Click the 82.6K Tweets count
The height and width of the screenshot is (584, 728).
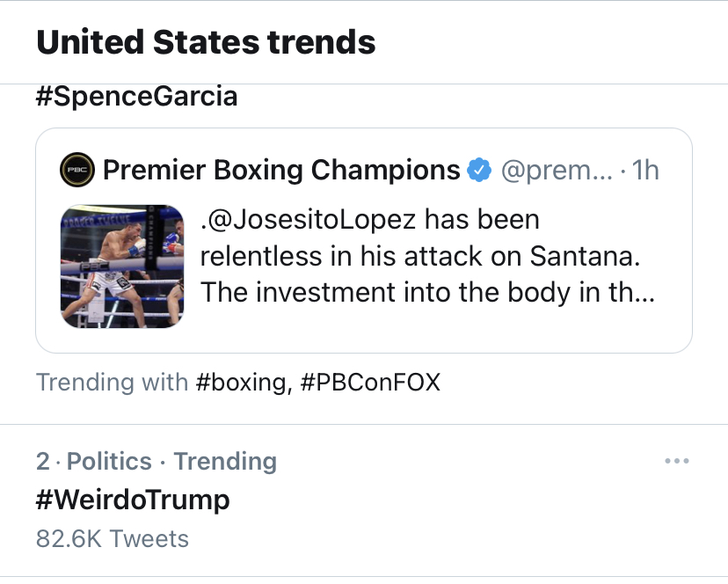113,539
